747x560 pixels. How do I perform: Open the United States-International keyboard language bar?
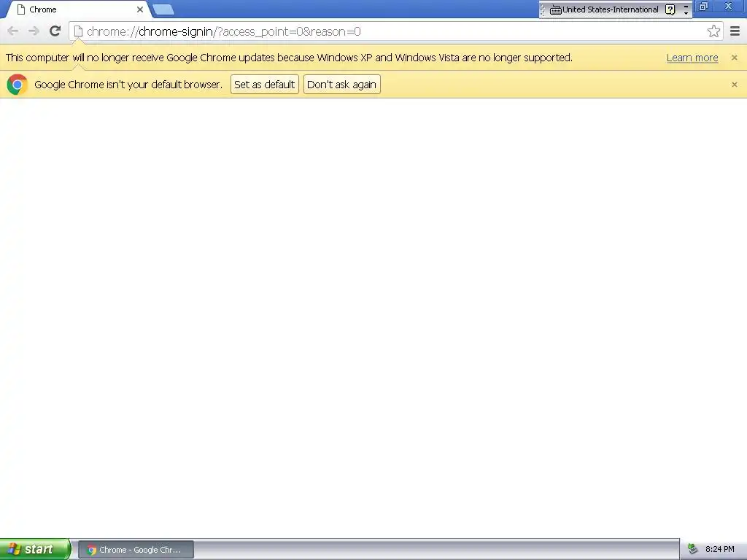click(x=604, y=9)
